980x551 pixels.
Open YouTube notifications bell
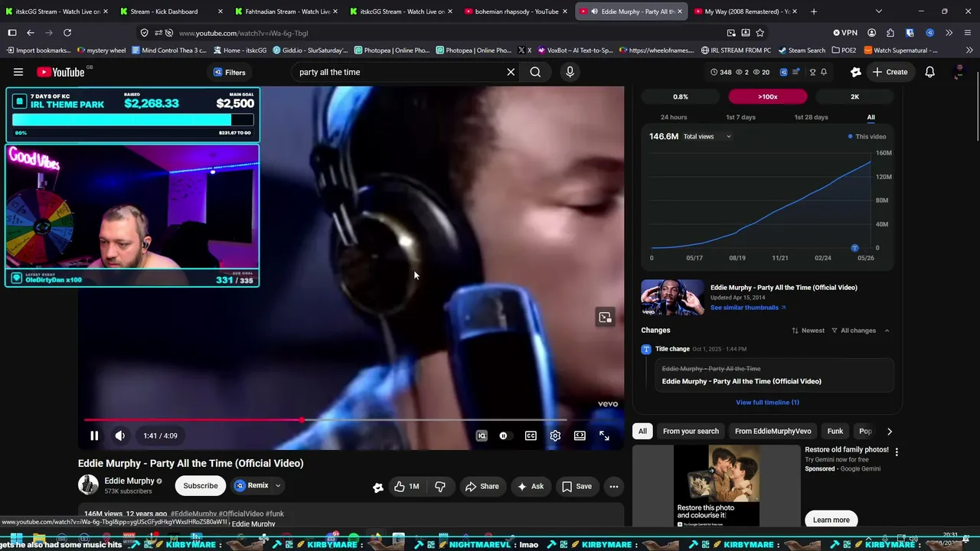click(929, 72)
